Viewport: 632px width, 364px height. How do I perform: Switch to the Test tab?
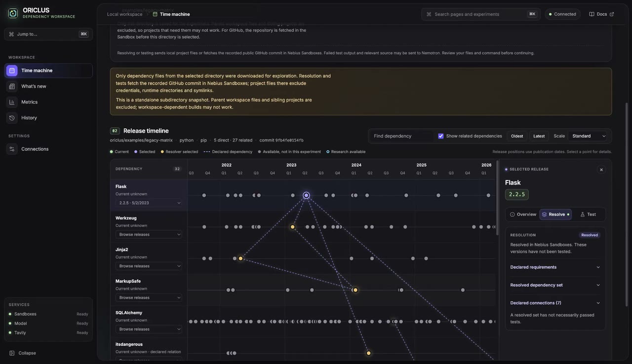pos(588,215)
